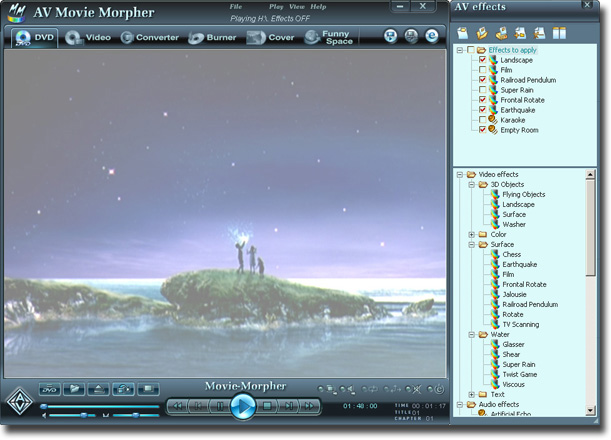This screenshot has width=611, height=440.
Task: Click the volume slider handle
Action: pyautogui.click(x=83, y=415)
